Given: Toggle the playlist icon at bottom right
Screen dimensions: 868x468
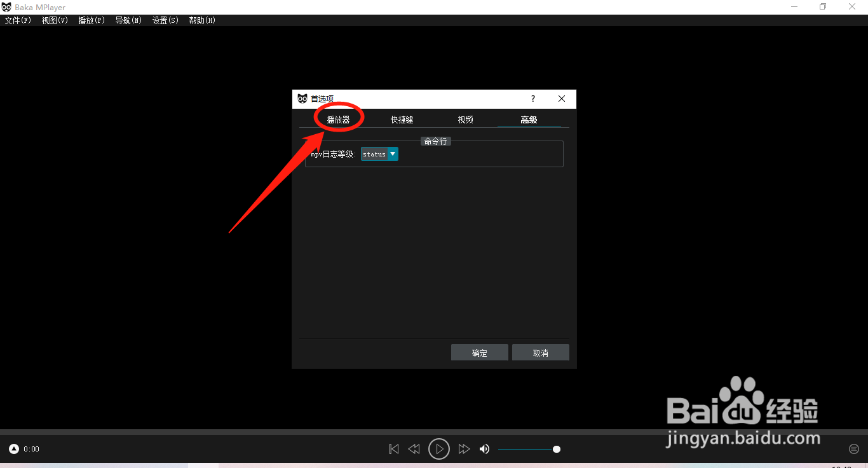Looking at the screenshot, I should pos(854,449).
